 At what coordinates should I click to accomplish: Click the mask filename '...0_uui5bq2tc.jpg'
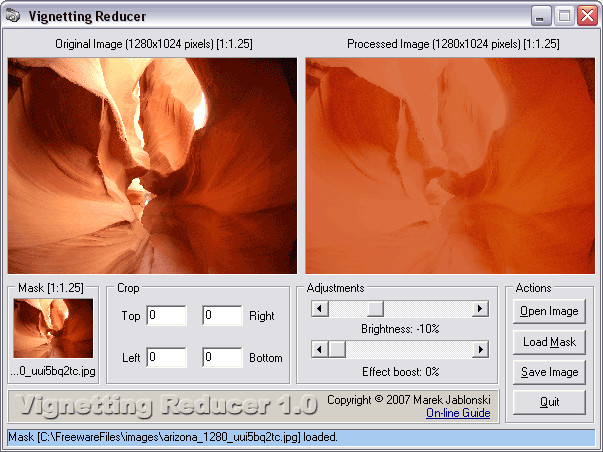[x=53, y=371]
